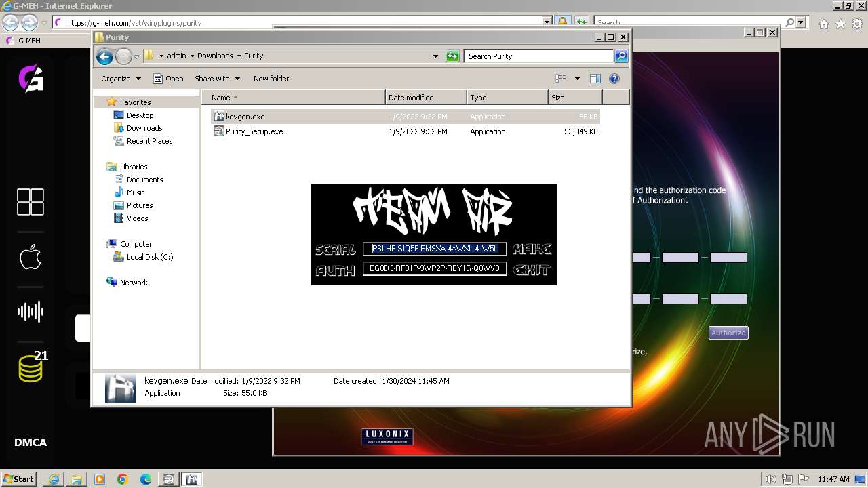Refresh the Purity folder view
The width and height of the screenshot is (868, 488).
[x=452, y=56]
